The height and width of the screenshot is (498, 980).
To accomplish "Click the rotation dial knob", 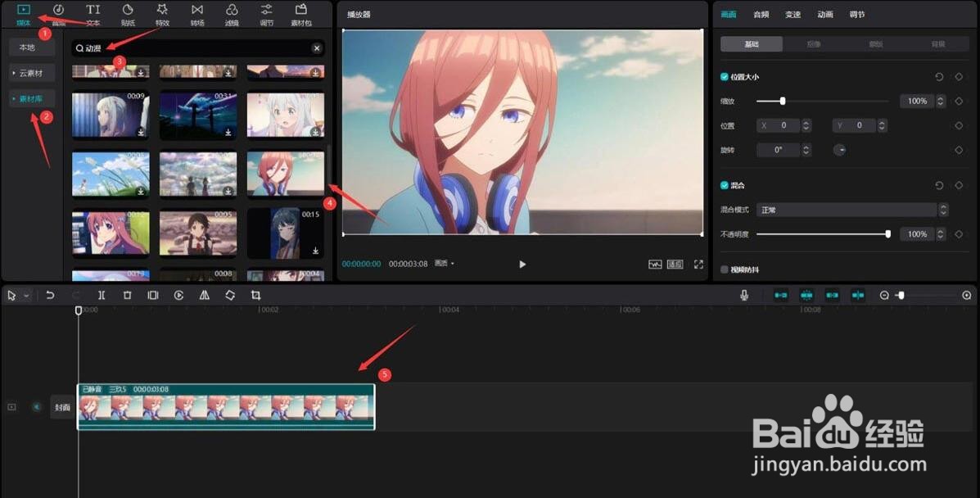I will point(840,150).
